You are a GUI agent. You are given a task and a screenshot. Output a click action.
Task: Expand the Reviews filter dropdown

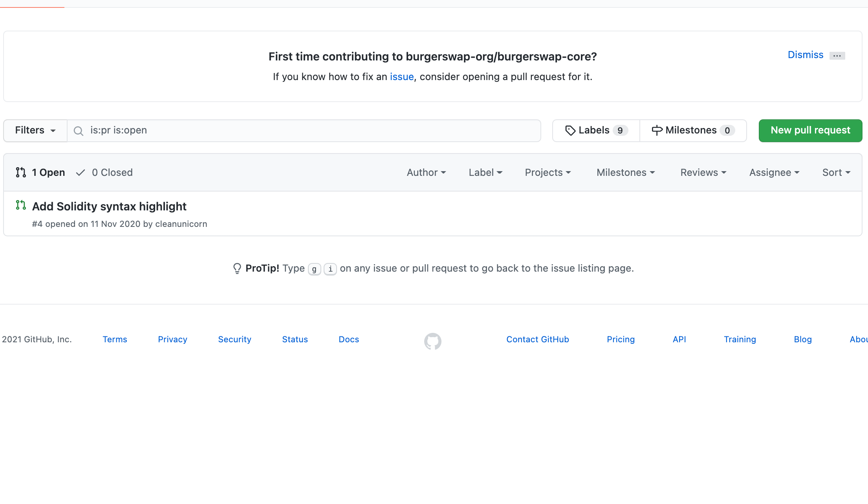(703, 172)
